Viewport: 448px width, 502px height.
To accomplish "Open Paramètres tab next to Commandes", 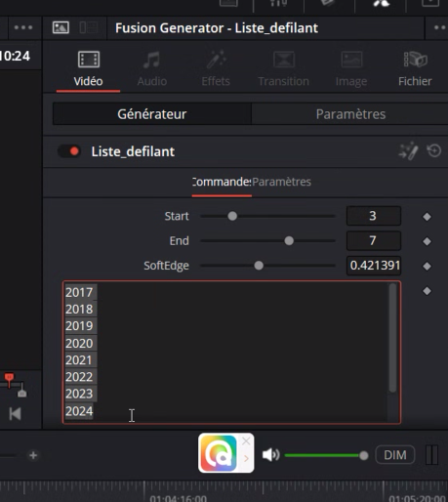I will pyautogui.click(x=282, y=182).
